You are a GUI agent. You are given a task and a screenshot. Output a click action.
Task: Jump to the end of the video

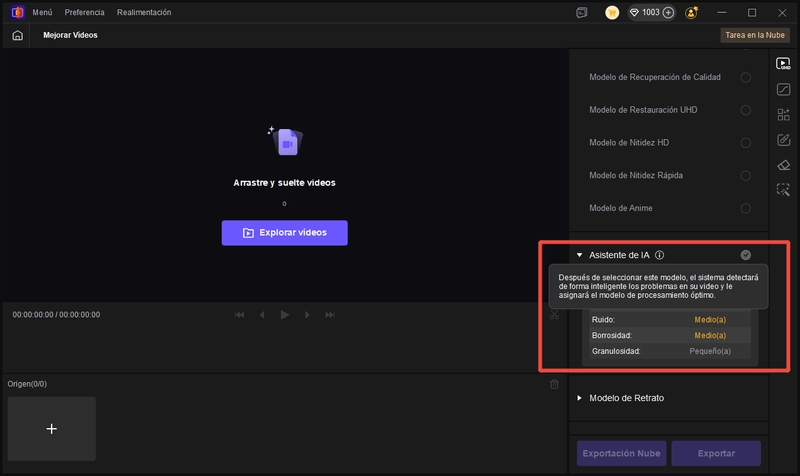coord(330,315)
